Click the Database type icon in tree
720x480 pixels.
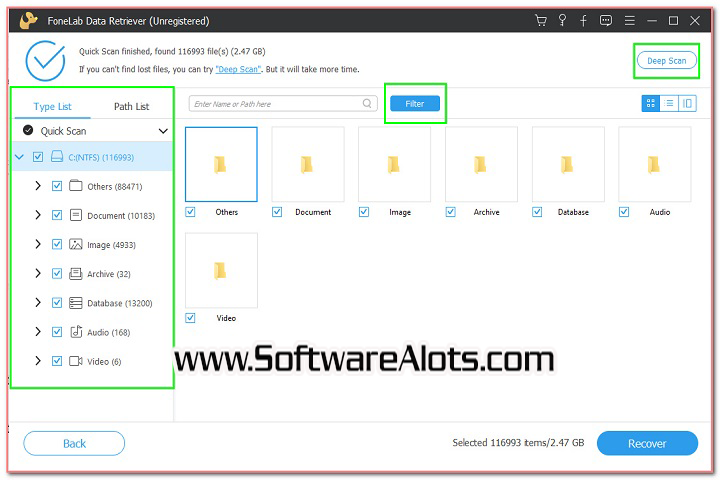(76, 303)
